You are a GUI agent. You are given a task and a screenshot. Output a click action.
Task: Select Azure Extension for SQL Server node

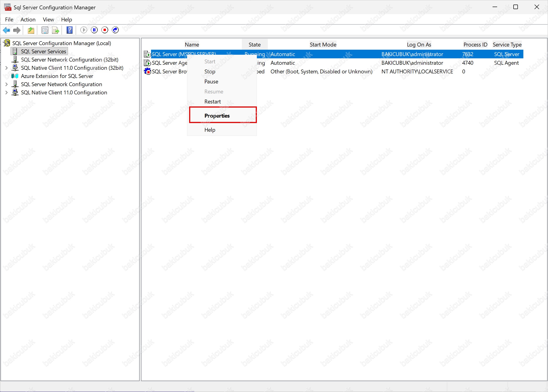[57, 76]
